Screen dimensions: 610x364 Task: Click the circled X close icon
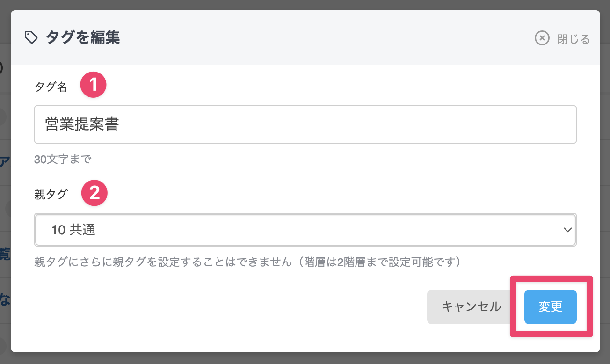point(542,38)
